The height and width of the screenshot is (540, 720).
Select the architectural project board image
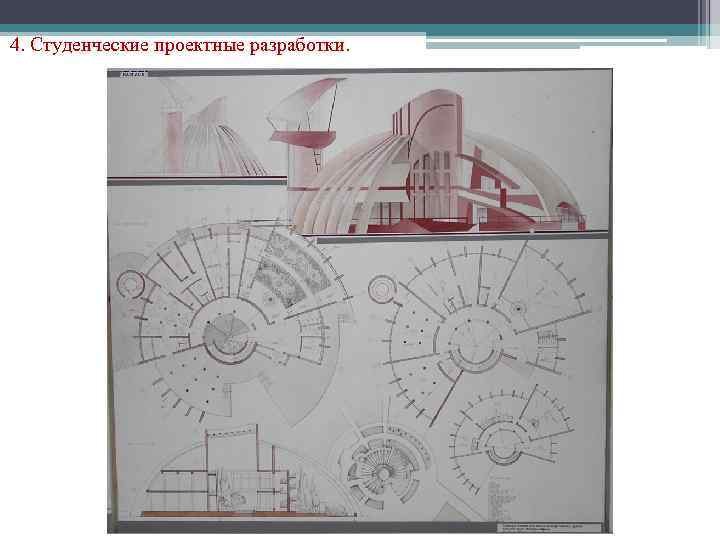360,301
